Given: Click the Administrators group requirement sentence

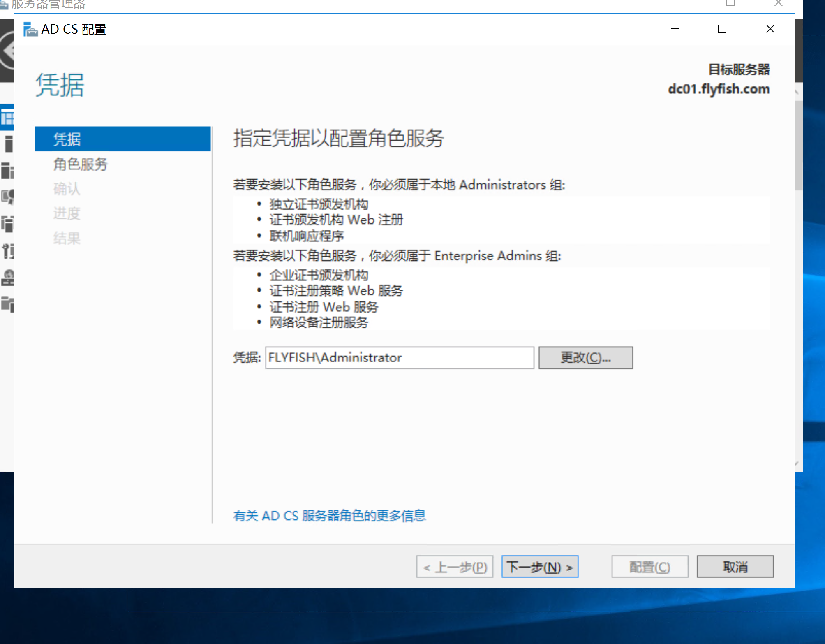Looking at the screenshot, I should coord(399,185).
